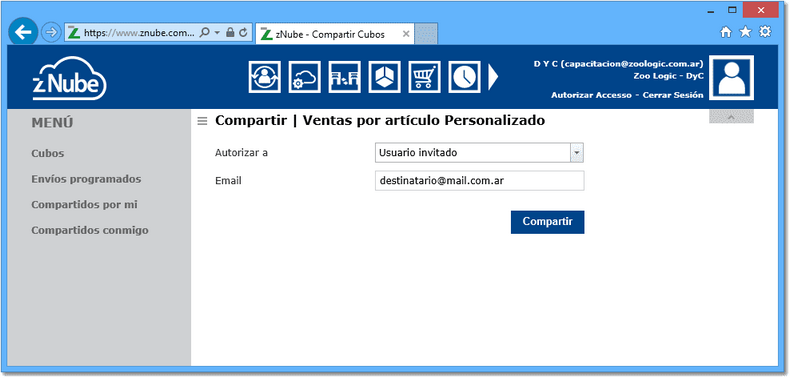Click the Compartir button

tap(548, 222)
